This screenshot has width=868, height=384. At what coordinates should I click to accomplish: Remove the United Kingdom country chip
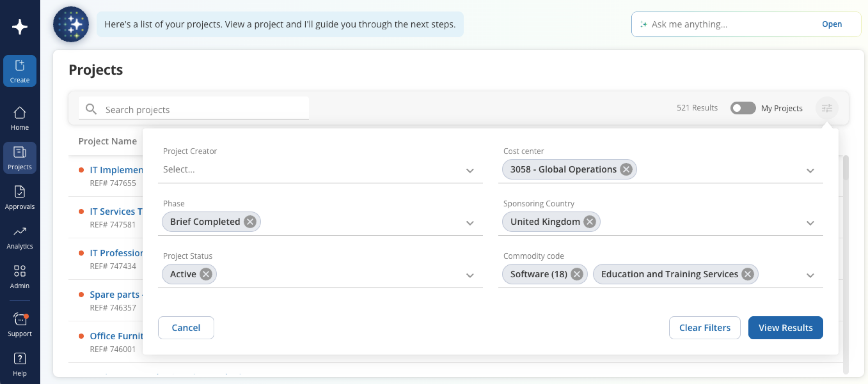[x=590, y=222]
